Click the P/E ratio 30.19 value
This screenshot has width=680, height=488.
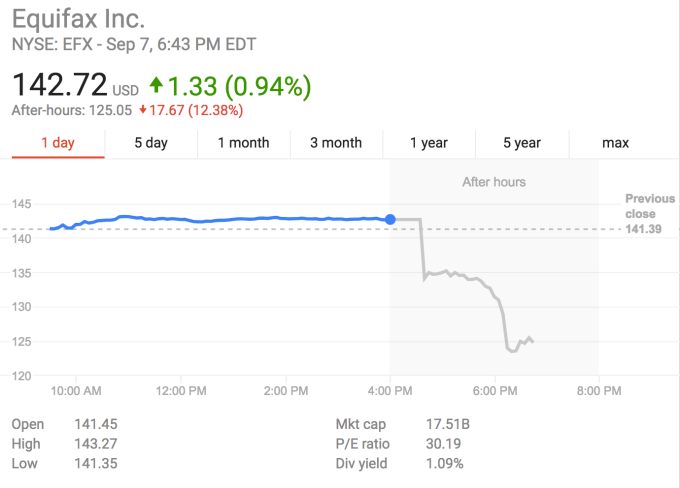444,444
